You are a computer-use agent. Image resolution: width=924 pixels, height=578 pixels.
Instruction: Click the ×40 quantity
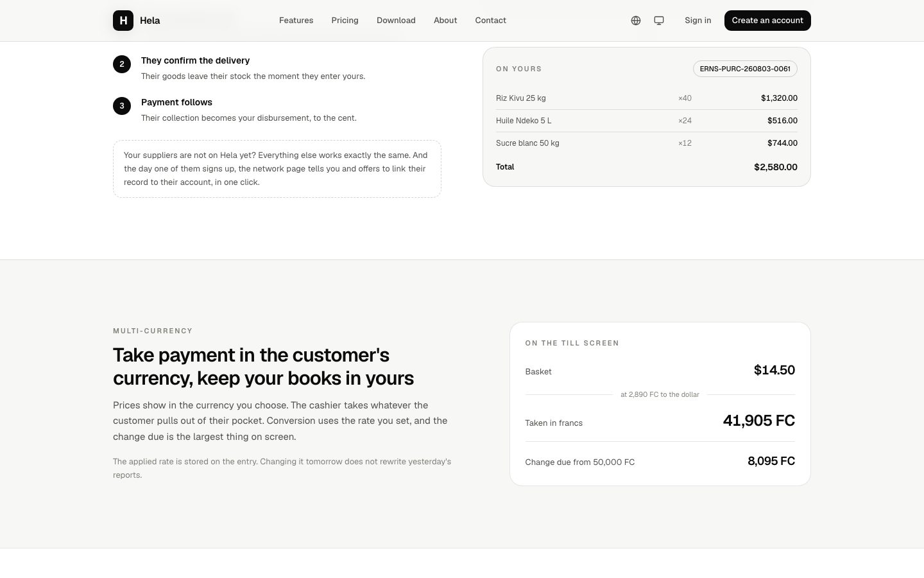point(685,98)
